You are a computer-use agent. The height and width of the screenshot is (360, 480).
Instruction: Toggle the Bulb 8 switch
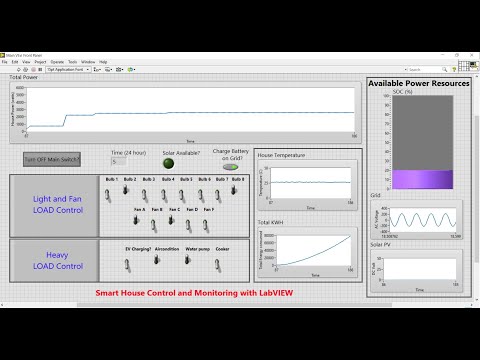[234, 190]
